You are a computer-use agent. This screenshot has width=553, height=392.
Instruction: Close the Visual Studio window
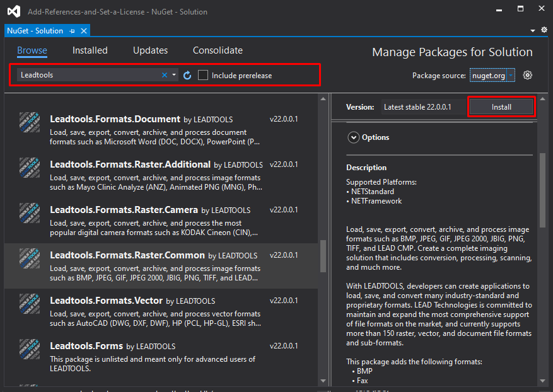(542, 8)
